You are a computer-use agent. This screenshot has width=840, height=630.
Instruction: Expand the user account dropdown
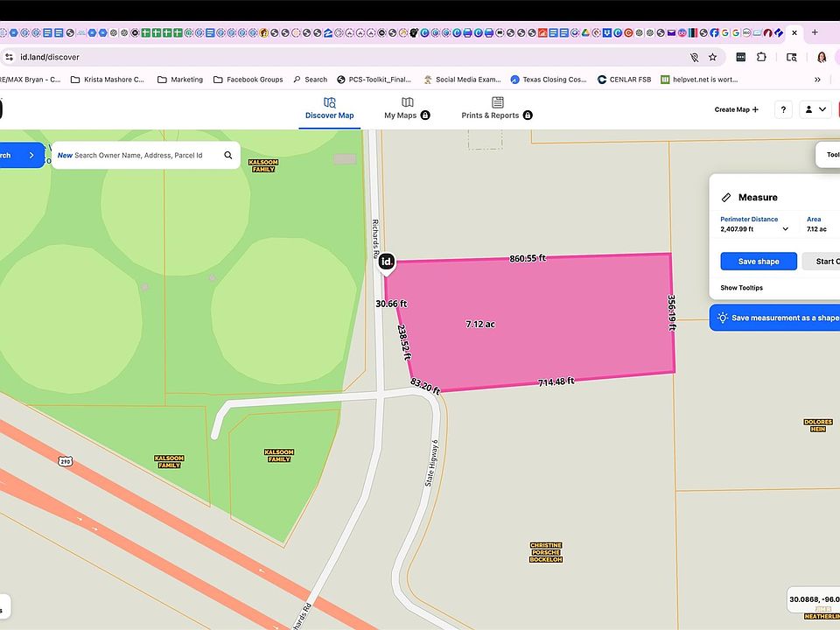coord(815,110)
